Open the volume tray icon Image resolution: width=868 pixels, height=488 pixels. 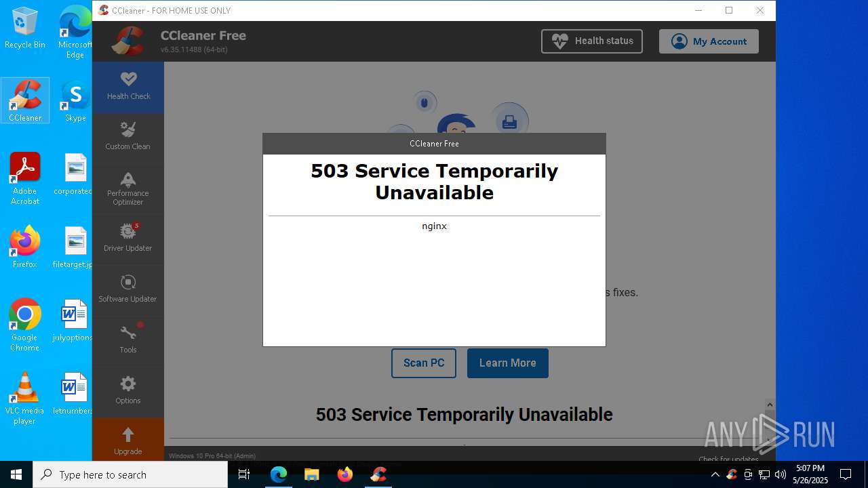(780, 474)
